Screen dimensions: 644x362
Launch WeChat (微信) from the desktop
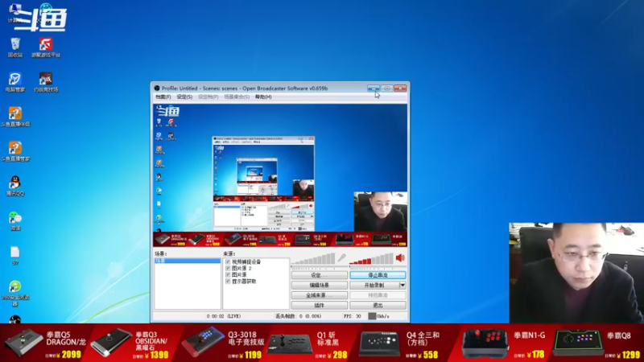tap(15, 220)
